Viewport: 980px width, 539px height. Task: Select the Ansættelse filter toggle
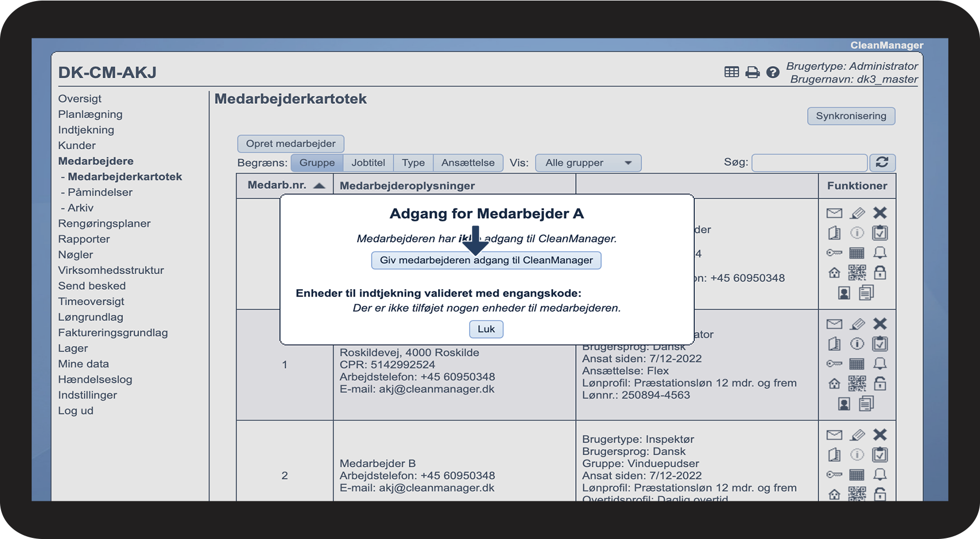468,163
